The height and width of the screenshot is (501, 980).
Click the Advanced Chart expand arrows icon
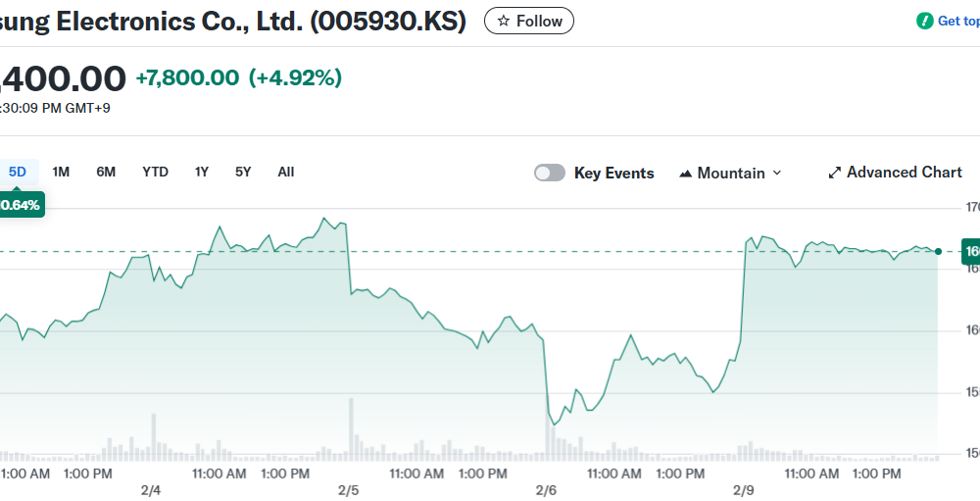pyautogui.click(x=834, y=174)
